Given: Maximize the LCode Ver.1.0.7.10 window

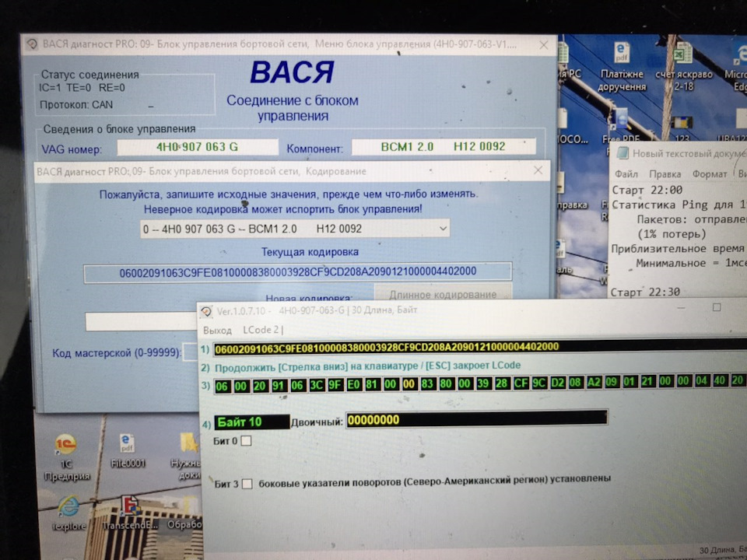Looking at the screenshot, I should click(x=717, y=307).
